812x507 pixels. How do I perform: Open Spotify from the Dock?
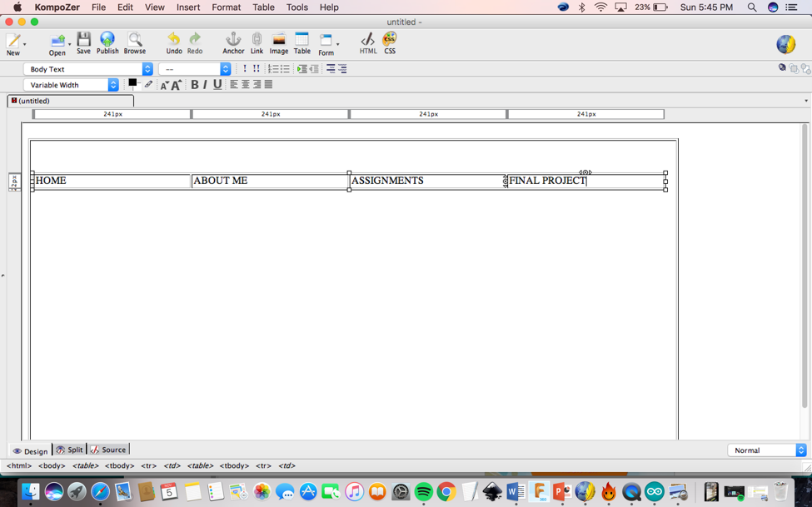[x=424, y=491]
